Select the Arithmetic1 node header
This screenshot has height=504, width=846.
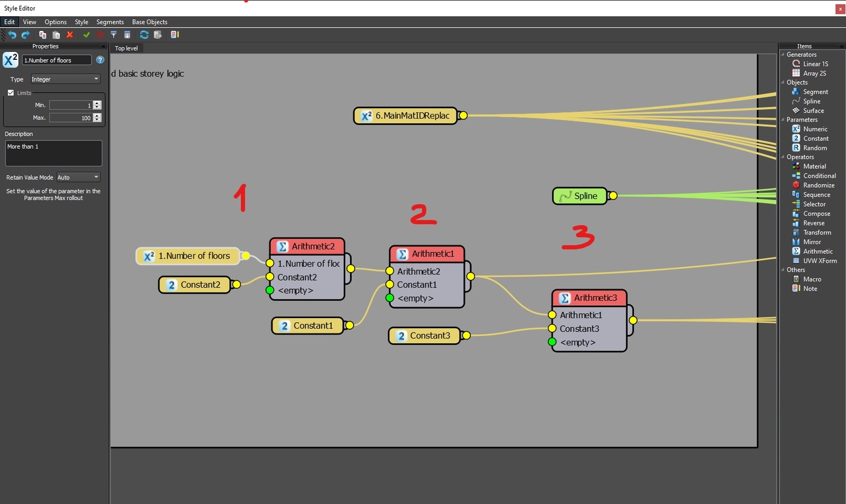click(x=427, y=254)
